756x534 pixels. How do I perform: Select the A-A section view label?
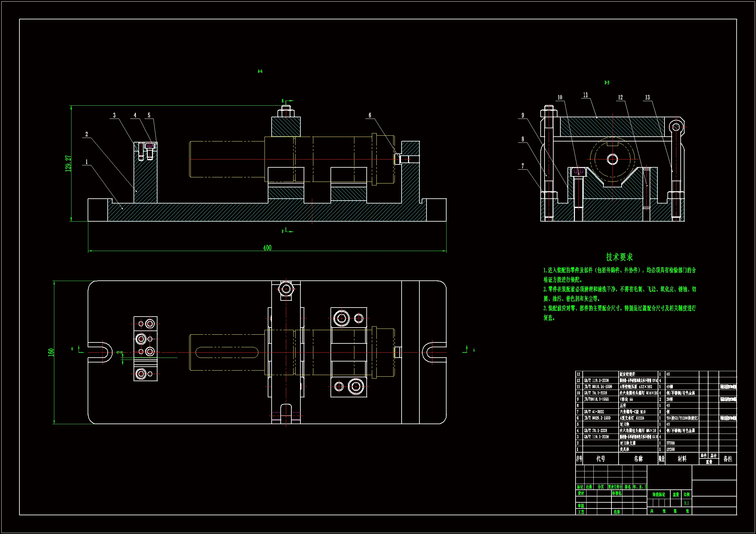coord(260,71)
